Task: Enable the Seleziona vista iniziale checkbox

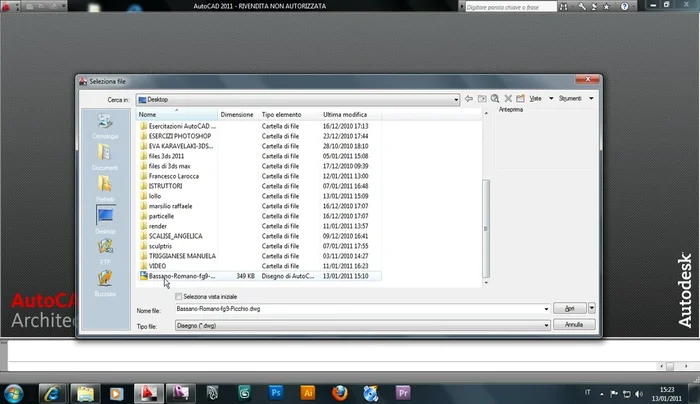Action: coord(179,297)
